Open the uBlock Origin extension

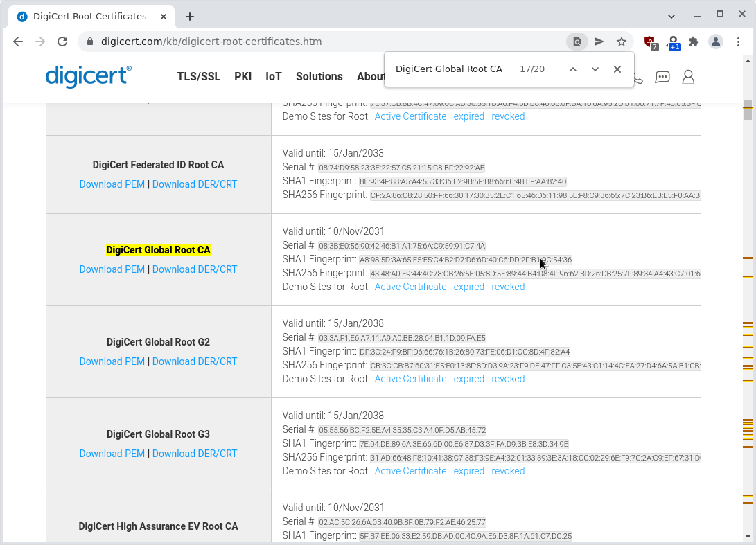(x=651, y=42)
